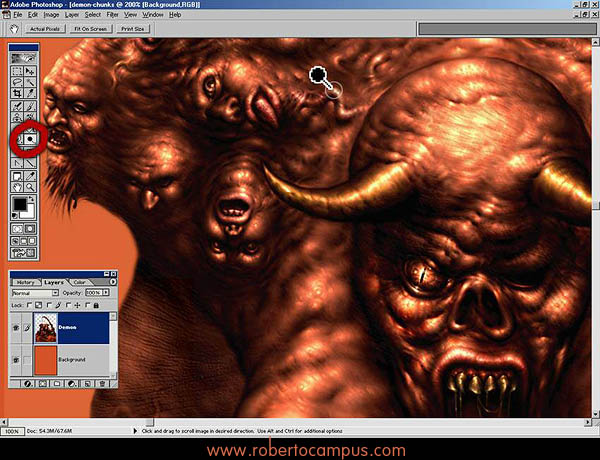Swap foreground and background colors
The height and width of the screenshot is (460, 600).
click(x=31, y=199)
